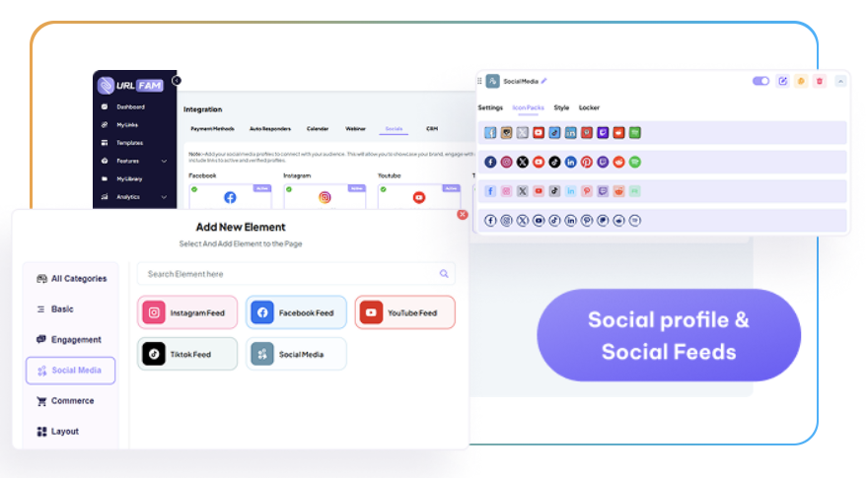The width and height of the screenshot is (868, 478).
Task: Select the Commerce category
Action: (x=65, y=401)
